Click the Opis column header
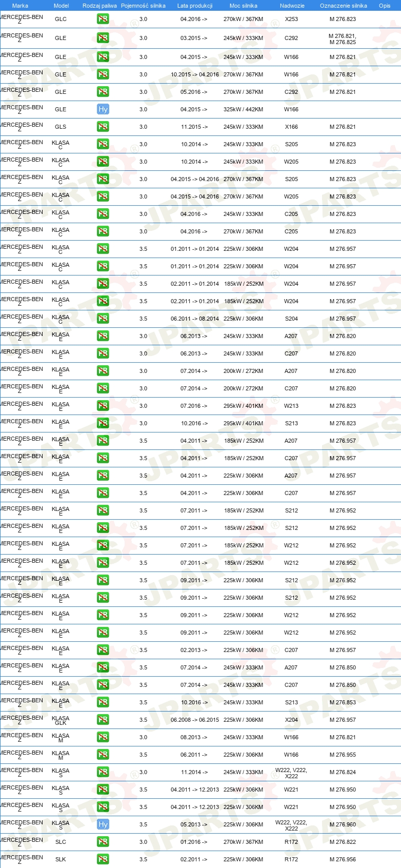Screen dimensions: 401x868 [385, 6]
